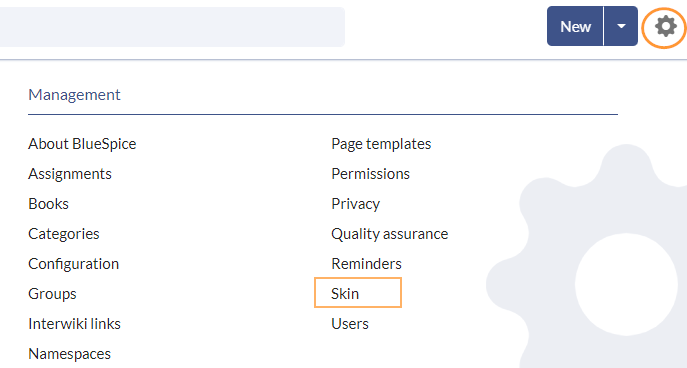Open Assignments management link
This screenshot has height=368, width=687.
coord(70,174)
